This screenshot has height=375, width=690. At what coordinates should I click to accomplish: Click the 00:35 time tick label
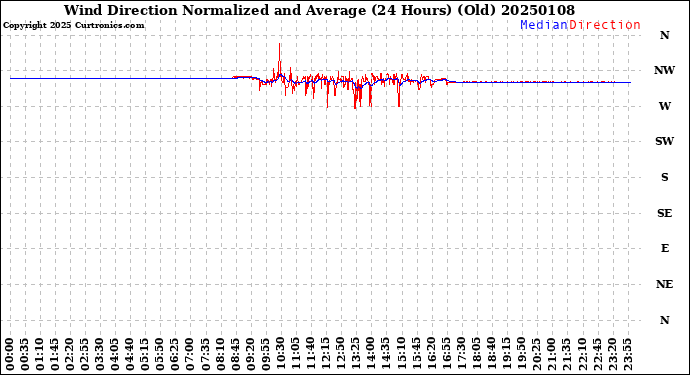pos(25,354)
